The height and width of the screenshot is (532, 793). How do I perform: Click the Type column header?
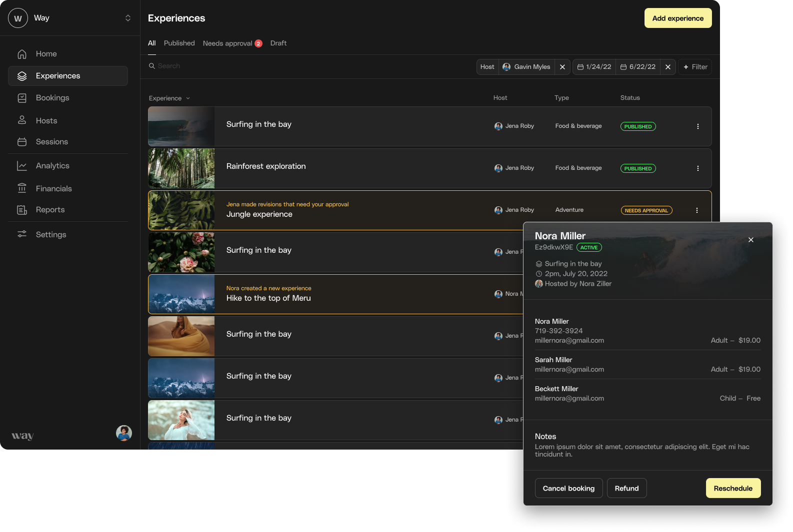pyautogui.click(x=562, y=98)
